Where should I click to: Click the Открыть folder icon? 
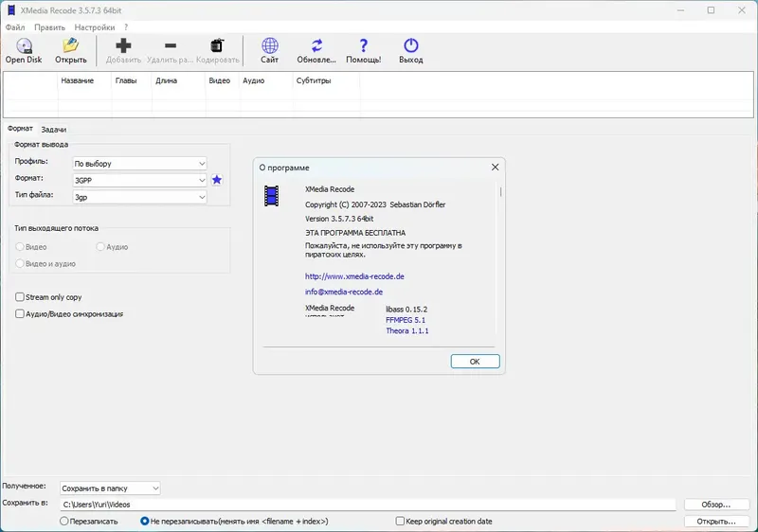click(x=70, y=45)
